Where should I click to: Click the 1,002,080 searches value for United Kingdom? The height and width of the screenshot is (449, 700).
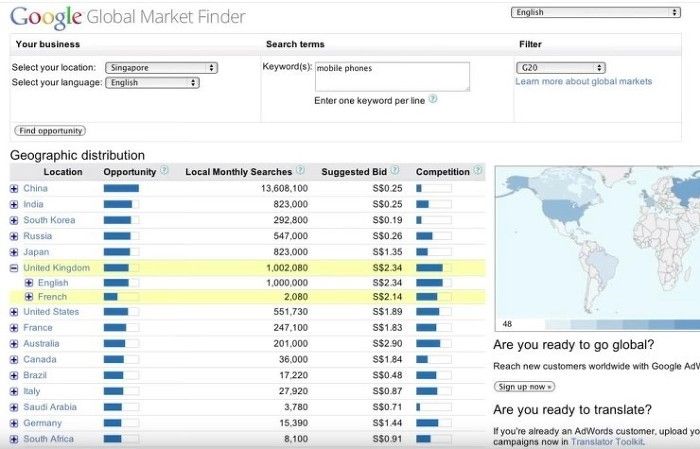point(287,268)
